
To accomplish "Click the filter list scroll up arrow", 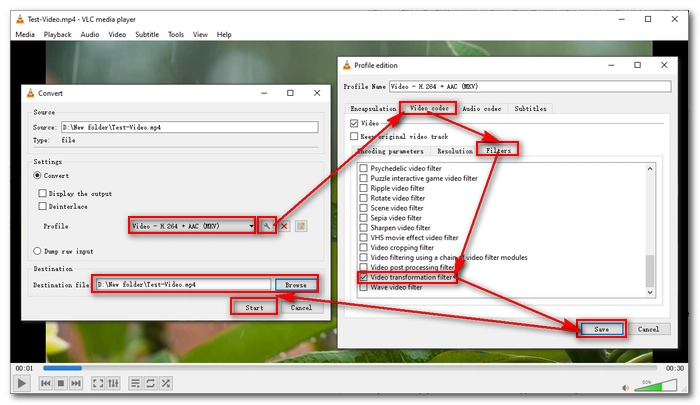I will (650, 168).
